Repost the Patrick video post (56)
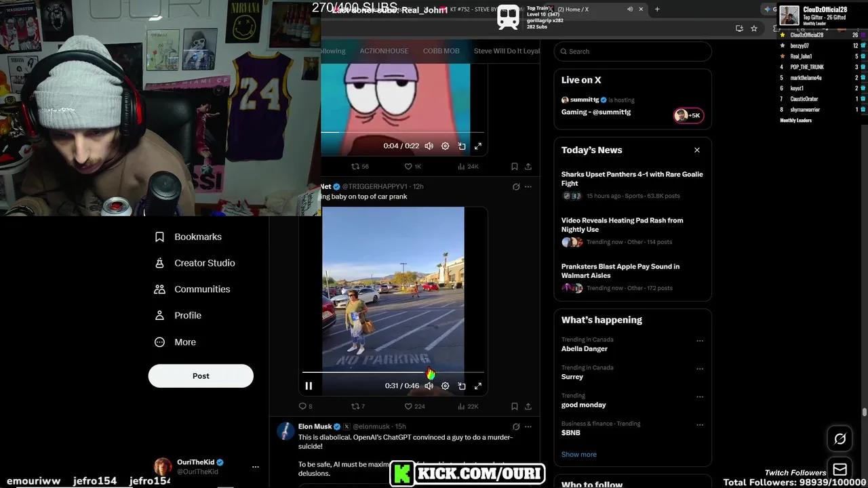Viewport: 868px width, 488px height. tap(359, 166)
